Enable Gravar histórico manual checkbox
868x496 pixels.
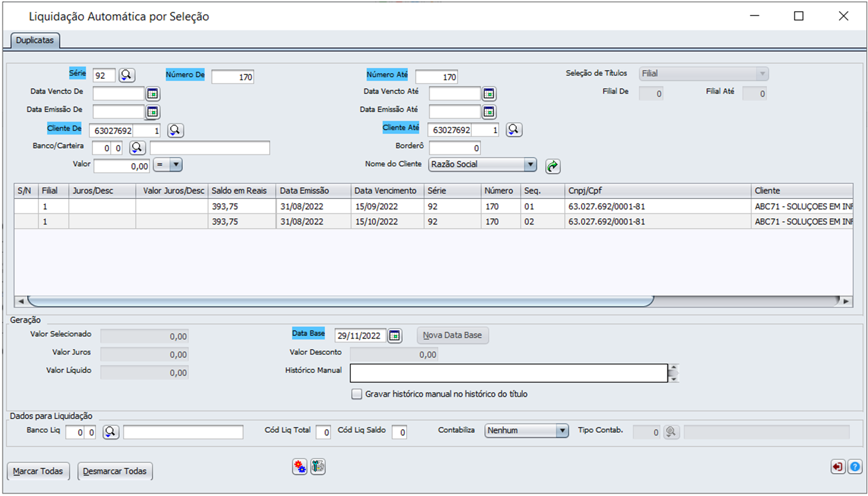(356, 394)
